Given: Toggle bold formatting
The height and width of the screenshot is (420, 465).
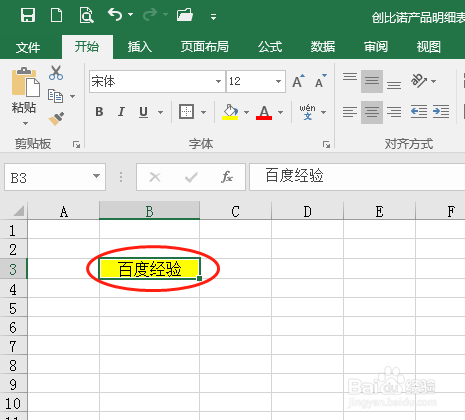Looking at the screenshot, I should (x=99, y=112).
